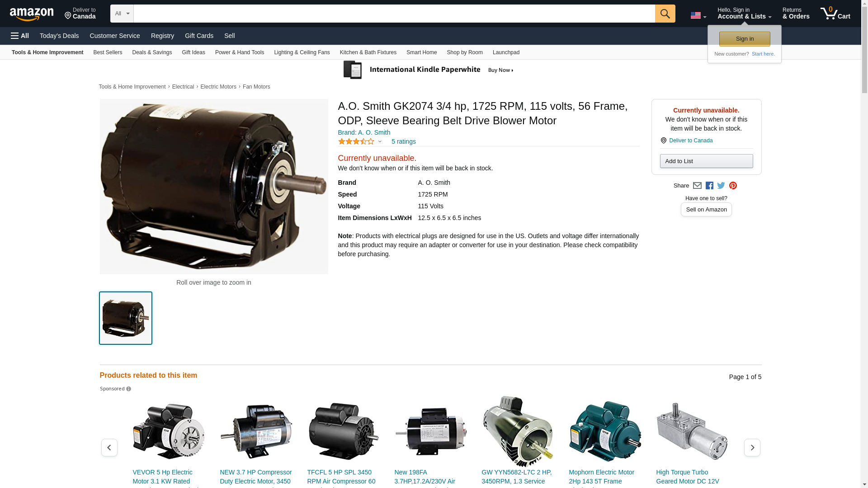Share product on Twitter icon
Image resolution: width=868 pixels, height=488 pixels.
coord(721,186)
